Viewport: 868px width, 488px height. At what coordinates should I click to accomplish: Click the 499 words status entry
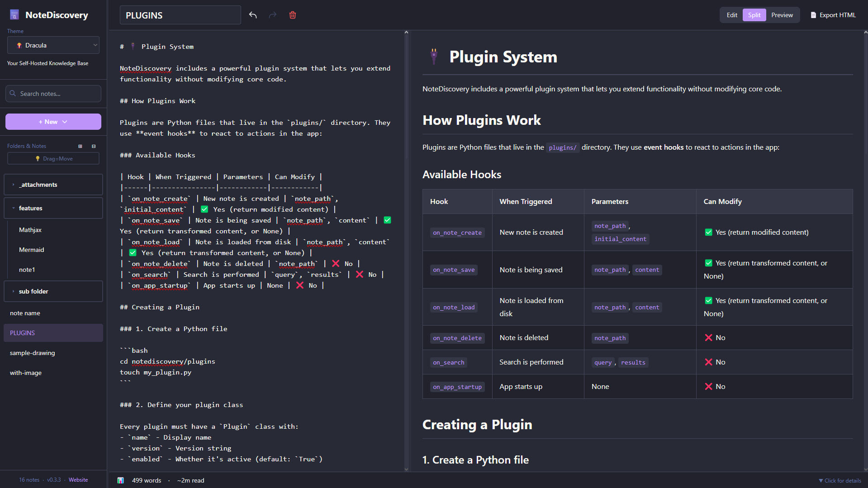(x=146, y=480)
